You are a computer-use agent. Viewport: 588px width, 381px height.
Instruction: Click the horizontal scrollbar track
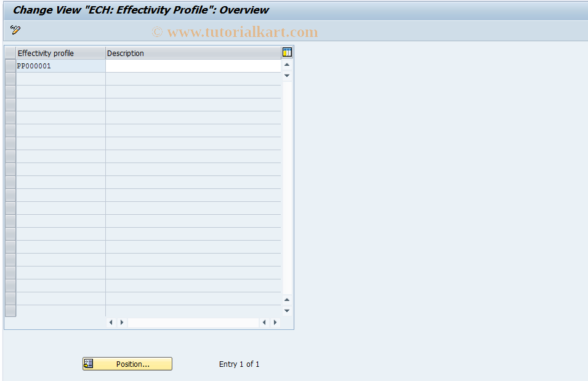point(193,323)
